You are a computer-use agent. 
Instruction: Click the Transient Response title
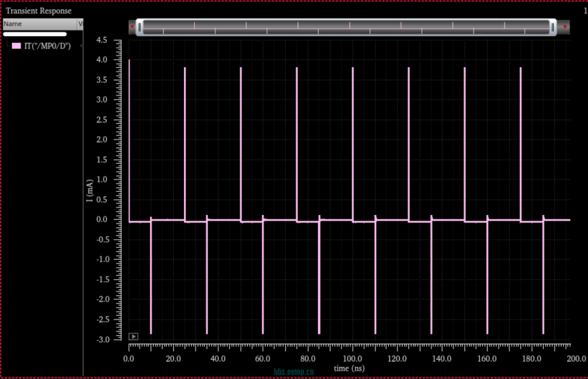tap(39, 11)
